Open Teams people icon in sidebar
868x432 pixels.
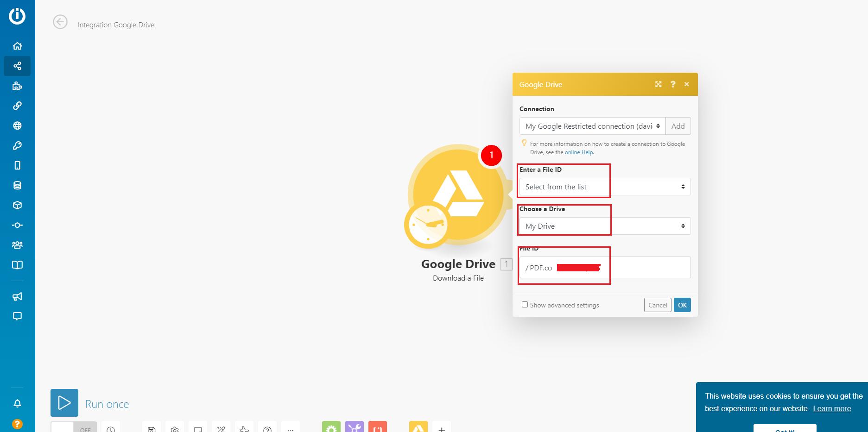tap(17, 245)
